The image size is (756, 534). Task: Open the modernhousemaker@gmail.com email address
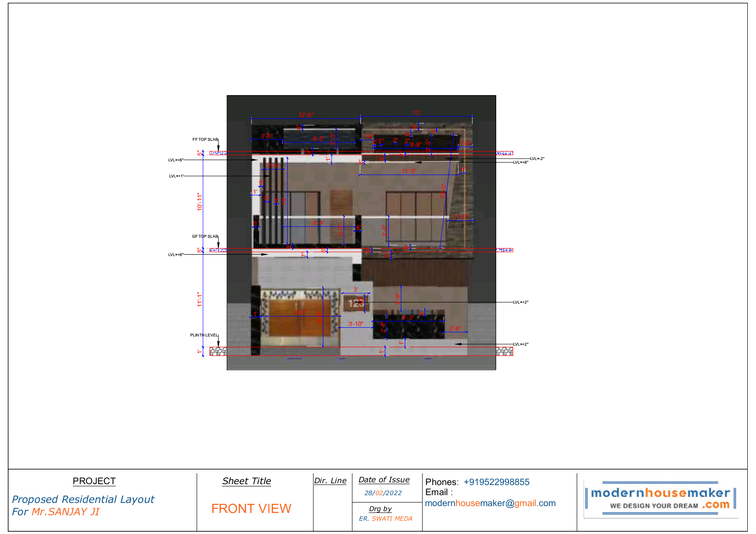(x=490, y=503)
